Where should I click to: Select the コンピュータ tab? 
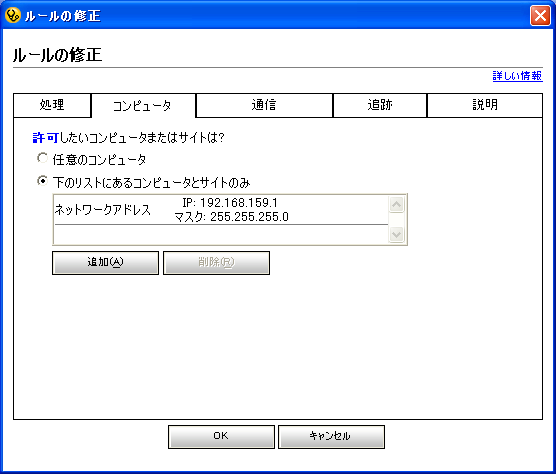coord(143,106)
